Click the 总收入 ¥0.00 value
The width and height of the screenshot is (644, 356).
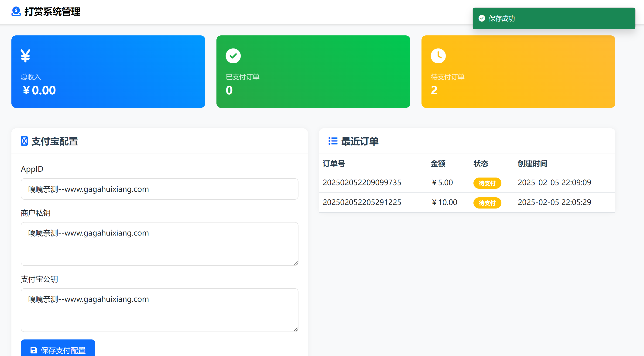[x=39, y=90]
